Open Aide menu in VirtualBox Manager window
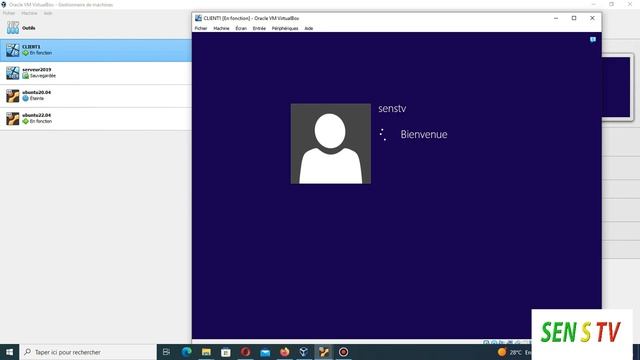640x360 pixels. click(48, 13)
